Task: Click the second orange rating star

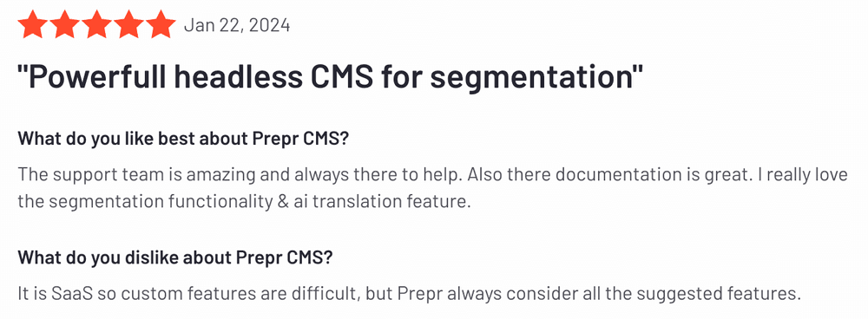Action: 64,25
